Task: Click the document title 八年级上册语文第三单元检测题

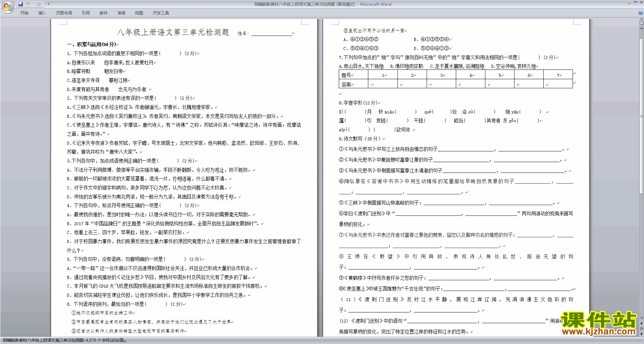Action: (x=173, y=32)
